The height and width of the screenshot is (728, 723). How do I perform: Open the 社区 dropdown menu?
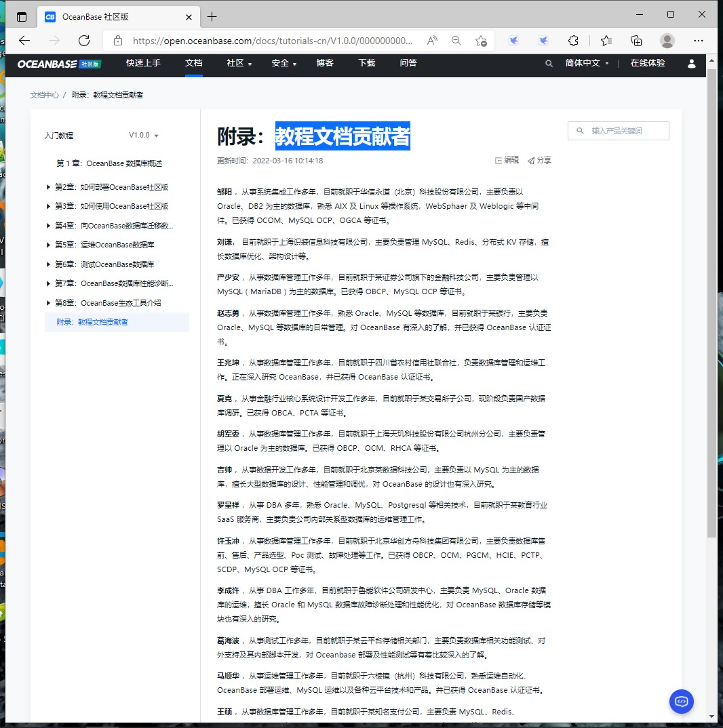(x=239, y=63)
